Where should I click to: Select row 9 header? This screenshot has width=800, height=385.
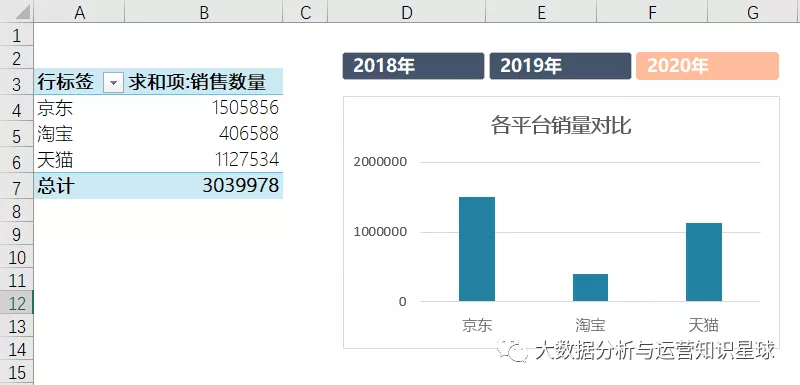click(x=17, y=234)
